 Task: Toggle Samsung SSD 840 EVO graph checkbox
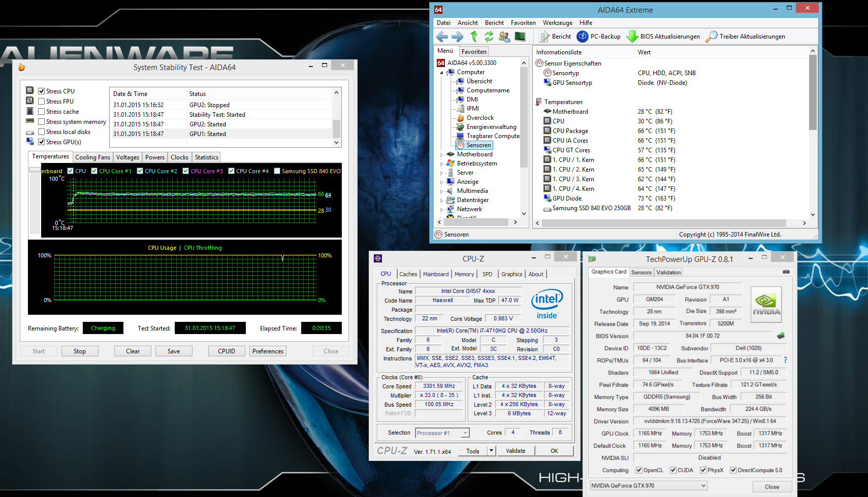point(277,171)
